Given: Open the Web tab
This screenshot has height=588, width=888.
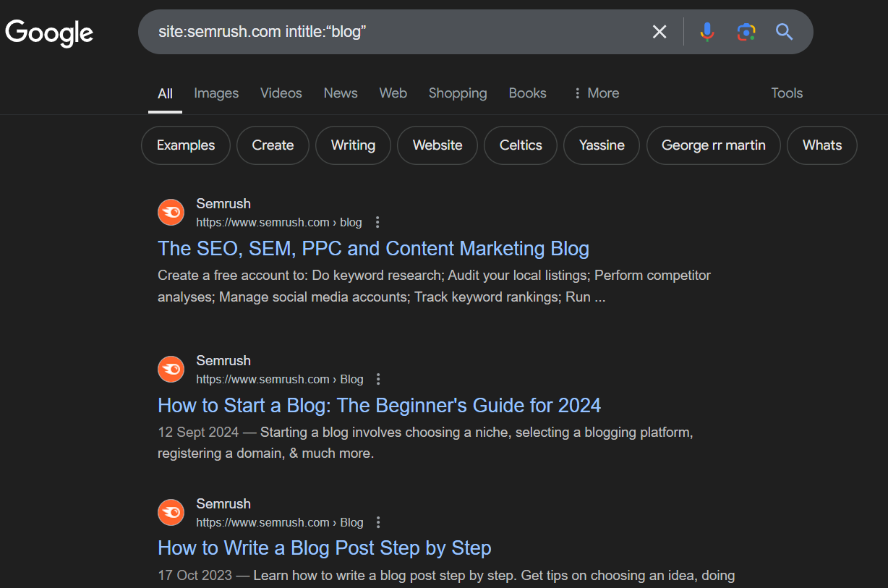Looking at the screenshot, I should (x=393, y=93).
